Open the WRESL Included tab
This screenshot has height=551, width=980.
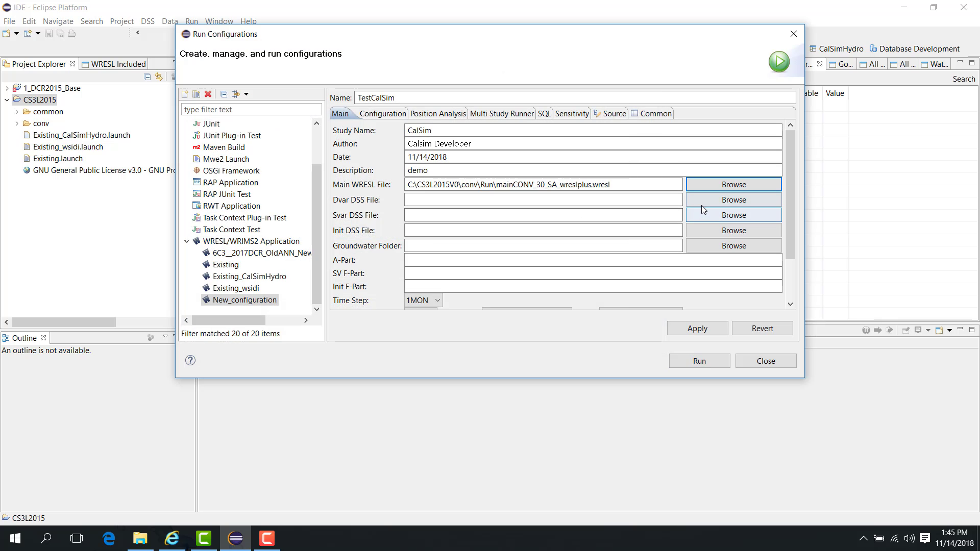113,64
